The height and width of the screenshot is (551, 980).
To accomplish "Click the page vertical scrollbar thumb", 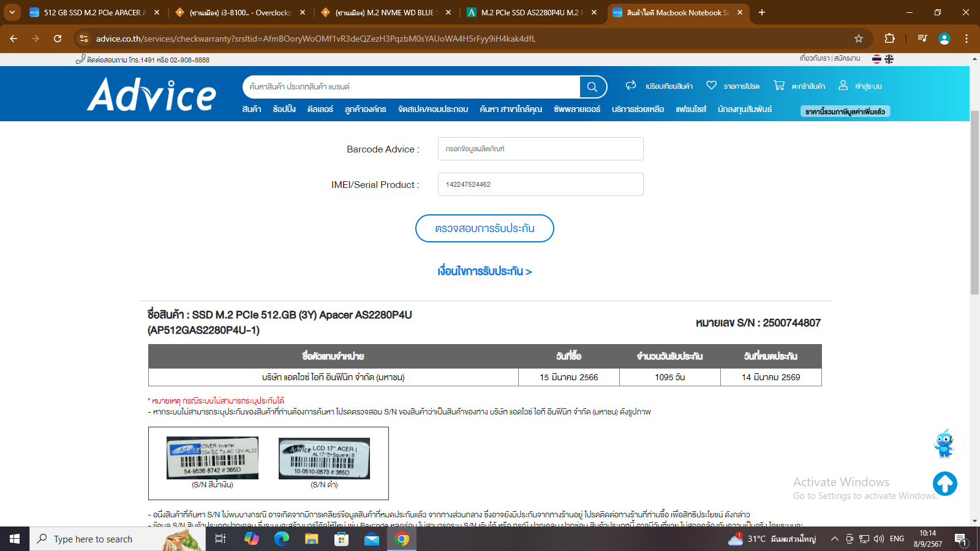I will 974,202.
